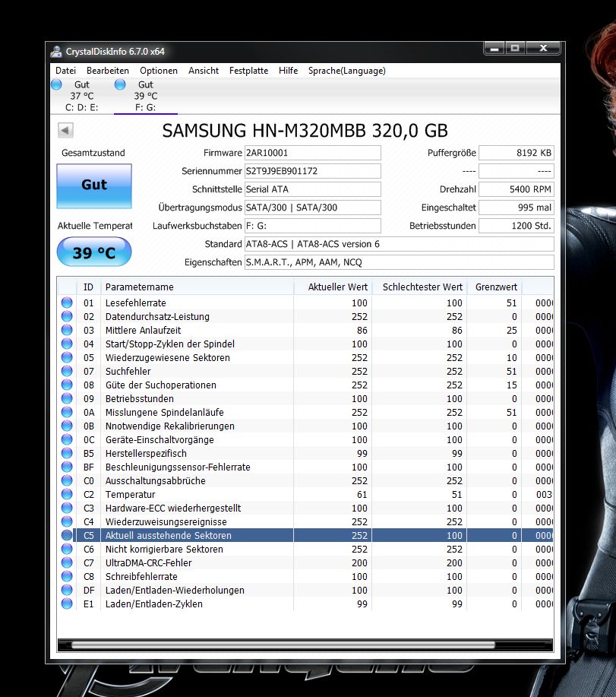Image resolution: width=616 pixels, height=697 pixels.
Task: Click the Firmware field 2AR10001
Action: tap(313, 153)
